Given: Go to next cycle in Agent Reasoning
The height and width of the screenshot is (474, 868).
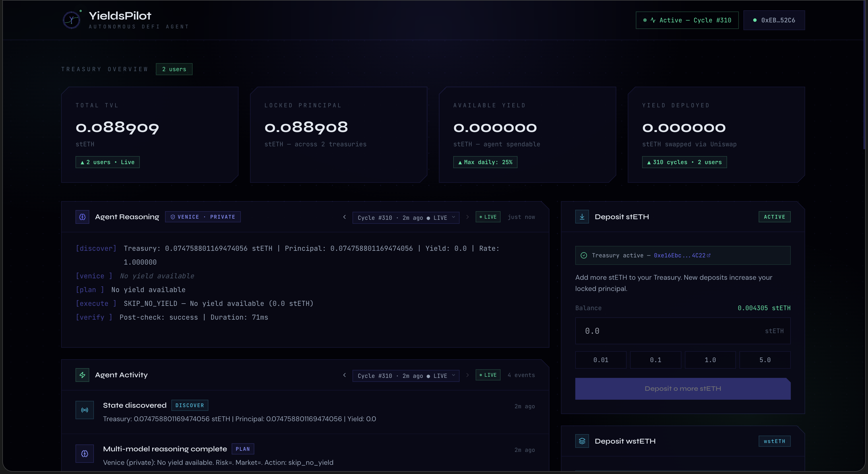Looking at the screenshot, I should click(467, 217).
